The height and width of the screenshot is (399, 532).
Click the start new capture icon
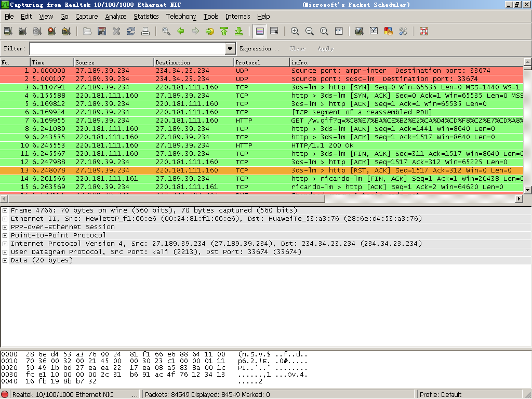tap(37, 32)
